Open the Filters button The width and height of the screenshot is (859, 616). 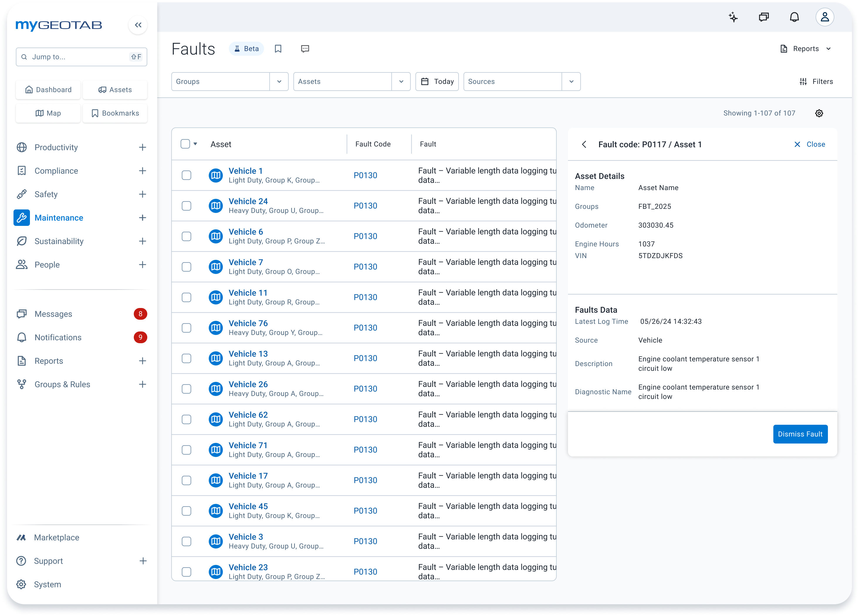(x=816, y=82)
